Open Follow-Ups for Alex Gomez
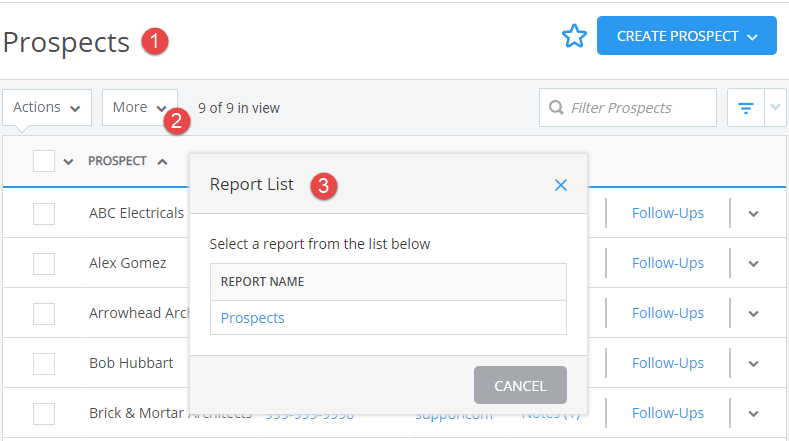The width and height of the screenshot is (789, 441). pyautogui.click(x=668, y=263)
